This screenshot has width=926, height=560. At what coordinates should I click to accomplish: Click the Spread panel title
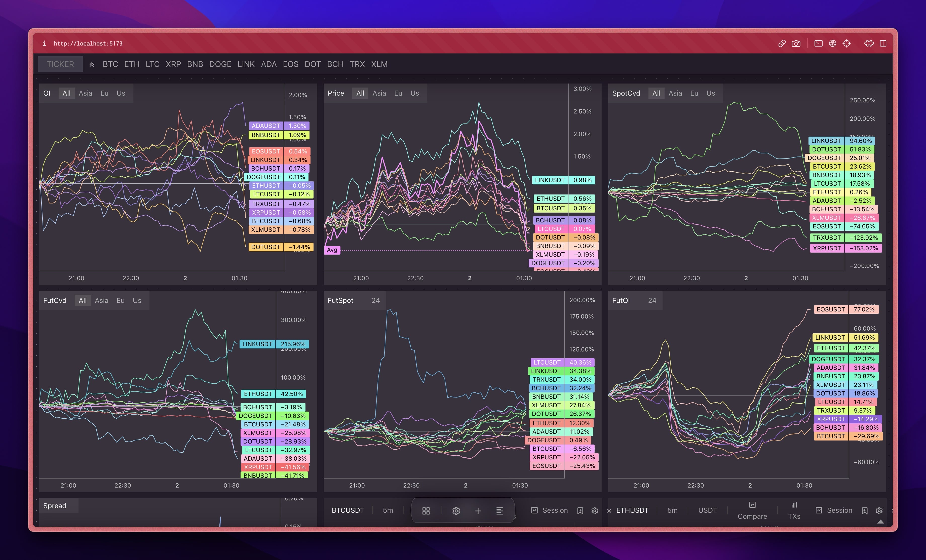point(55,505)
